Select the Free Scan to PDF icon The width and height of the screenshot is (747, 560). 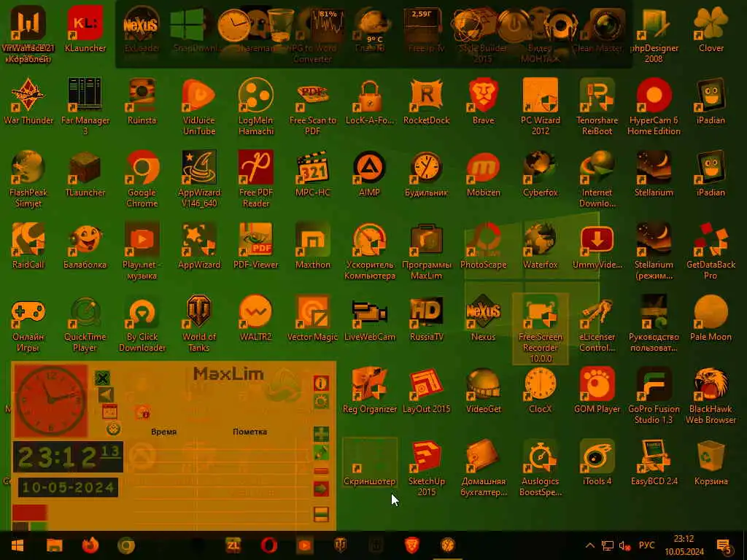point(312,106)
